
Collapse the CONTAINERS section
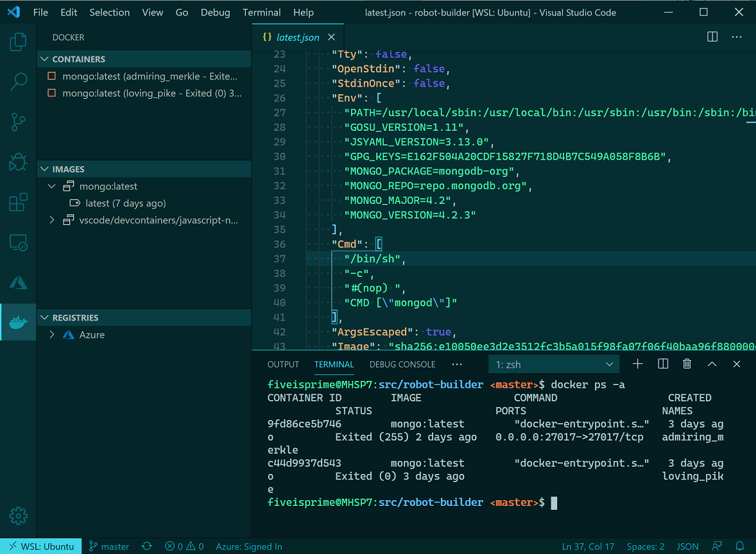(x=44, y=58)
